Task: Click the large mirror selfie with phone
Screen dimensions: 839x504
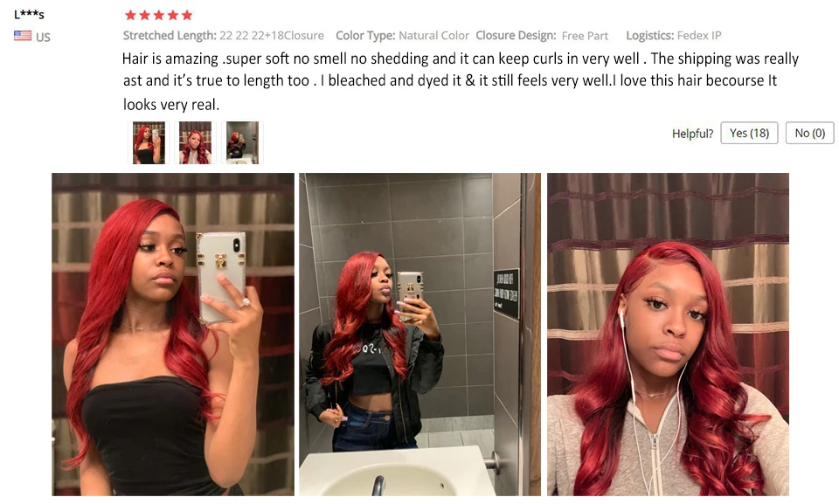Action: [173, 335]
